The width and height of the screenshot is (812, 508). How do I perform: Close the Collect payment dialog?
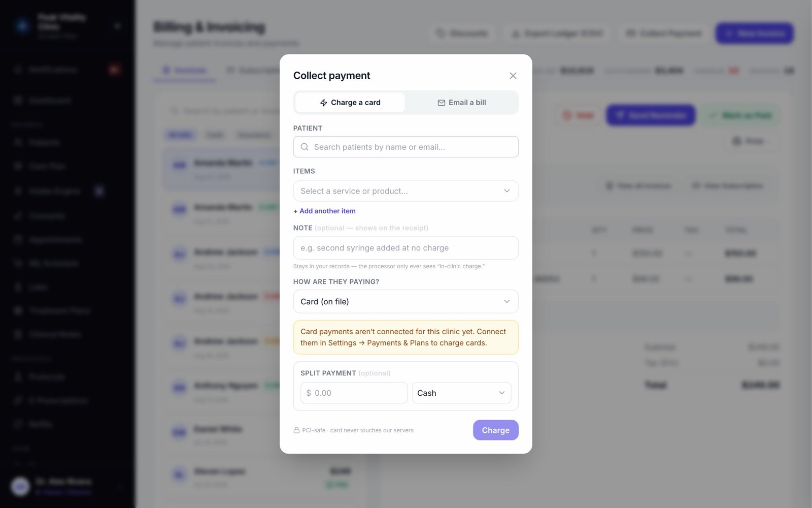pyautogui.click(x=513, y=76)
